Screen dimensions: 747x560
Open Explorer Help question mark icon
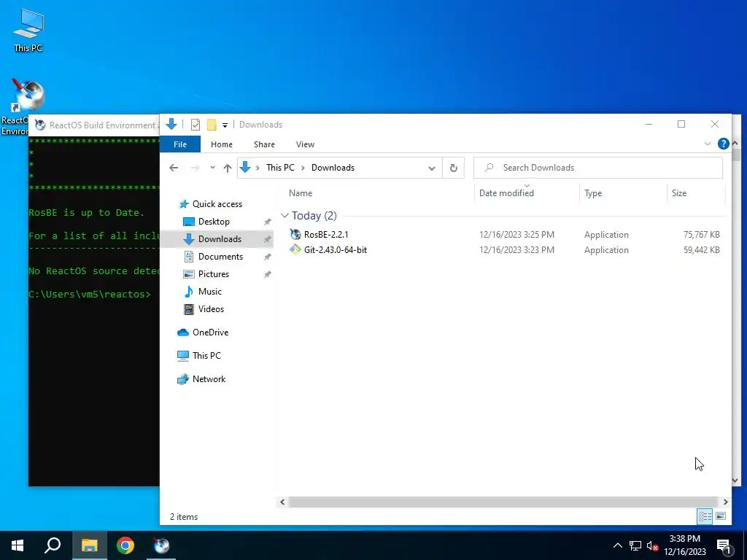723,144
